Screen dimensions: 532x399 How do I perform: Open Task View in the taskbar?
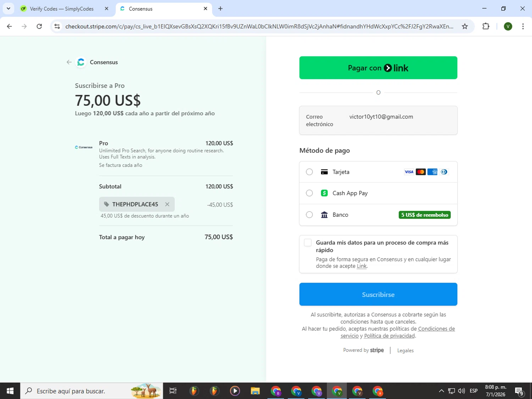coord(173,391)
